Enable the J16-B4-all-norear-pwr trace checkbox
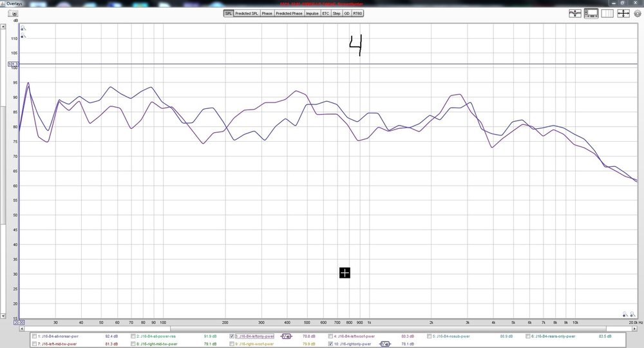Screen dimensions: 644x348 tap(35, 336)
